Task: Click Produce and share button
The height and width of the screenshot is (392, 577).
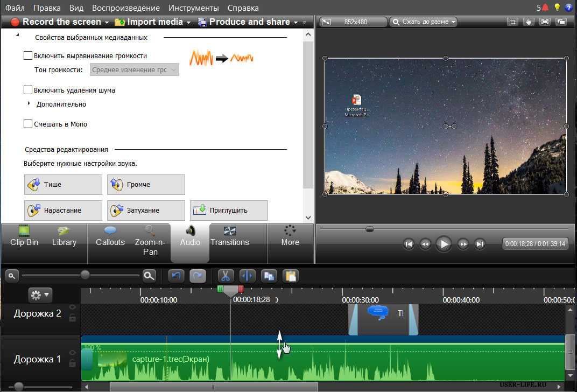Action: [x=244, y=22]
